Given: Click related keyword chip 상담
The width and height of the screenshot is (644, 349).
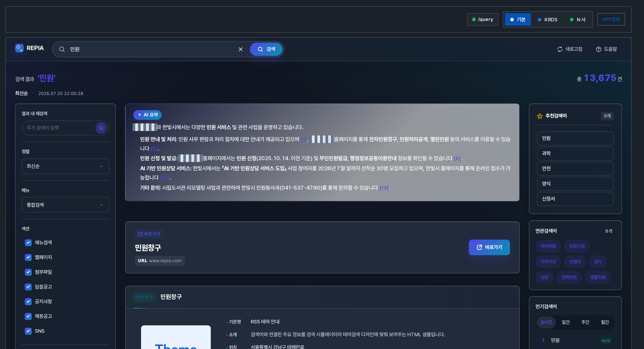Looking at the screenshot, I should pyautogui.click(x=544, y=277).
